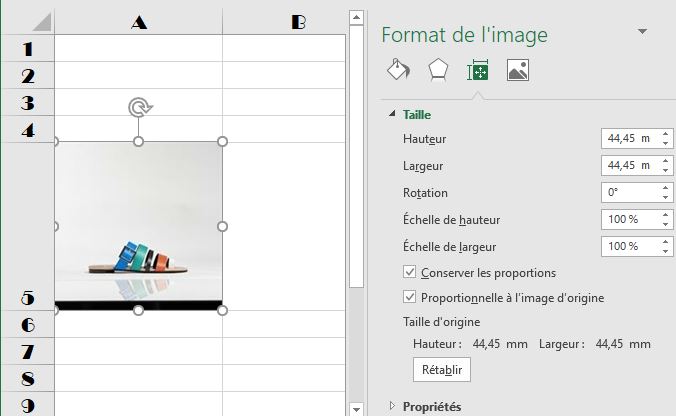Open the Format de l'image pane options arrow
Viewport: 676px width, 416px height.
pos(642,31)
